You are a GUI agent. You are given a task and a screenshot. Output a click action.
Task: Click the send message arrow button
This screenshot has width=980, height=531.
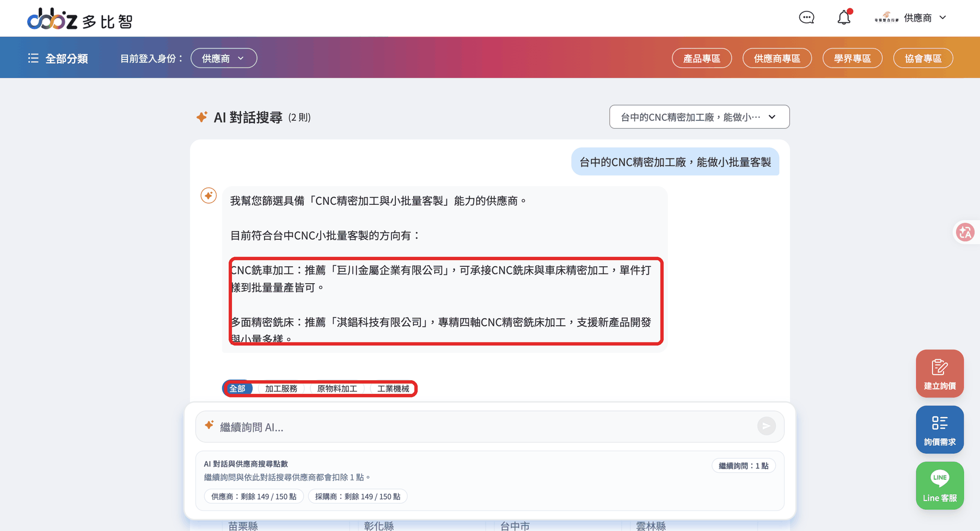[x=766, y=426]
